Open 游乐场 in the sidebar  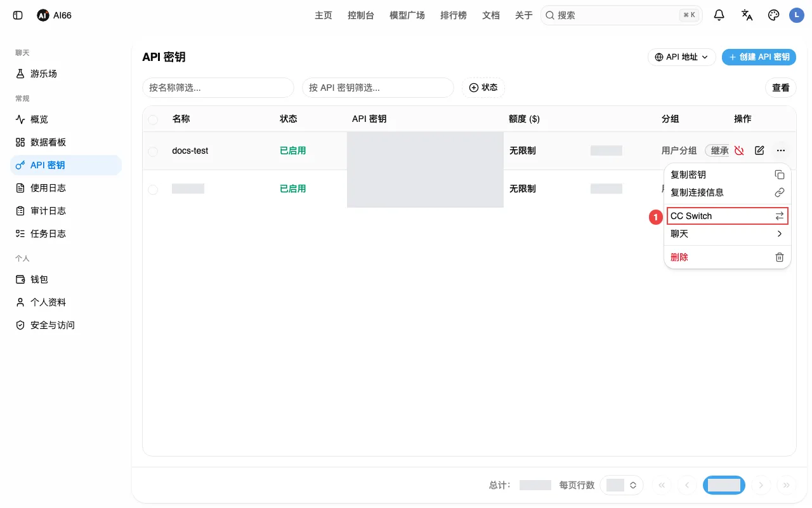pyautogui.click(x=66, y=74)
